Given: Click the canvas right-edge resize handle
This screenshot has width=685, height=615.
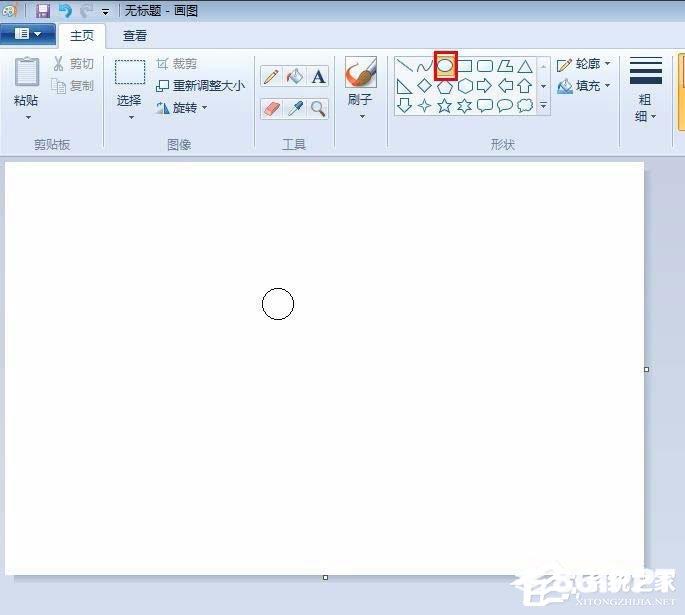Looking at the screenshot, I should (647, 370).
